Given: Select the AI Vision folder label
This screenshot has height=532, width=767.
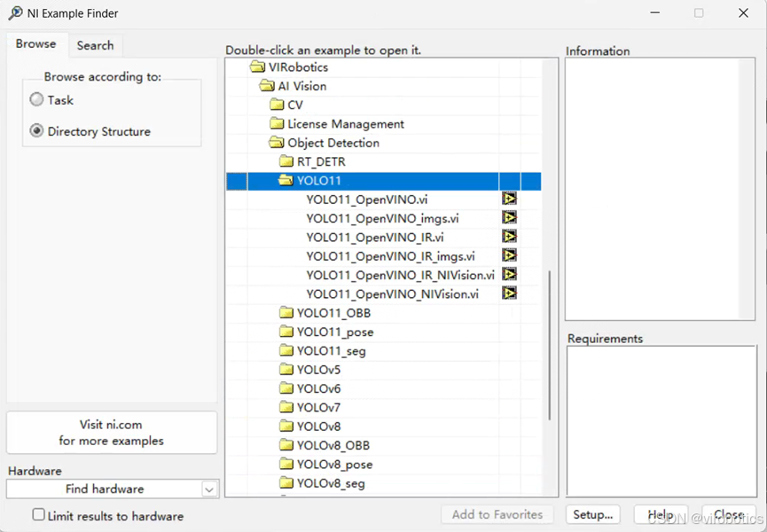Looking at the screenshot, I should coord(302,86).
